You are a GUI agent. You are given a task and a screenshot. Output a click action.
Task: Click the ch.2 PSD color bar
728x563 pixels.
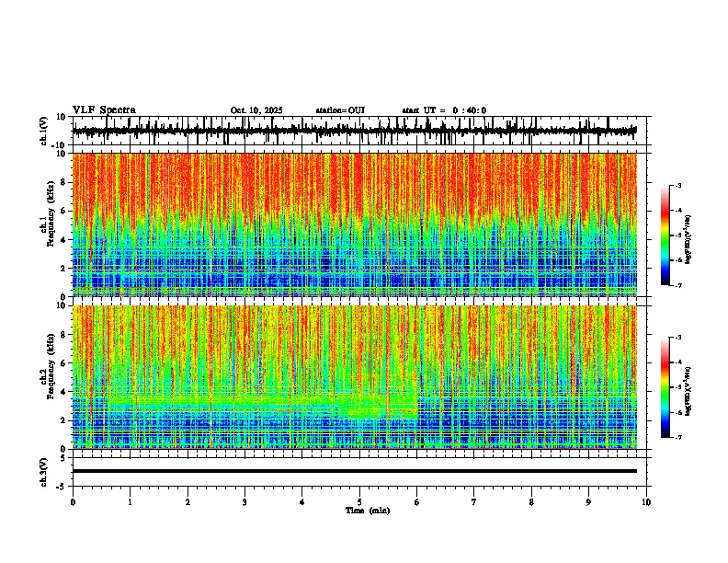[x=665, y=387]
